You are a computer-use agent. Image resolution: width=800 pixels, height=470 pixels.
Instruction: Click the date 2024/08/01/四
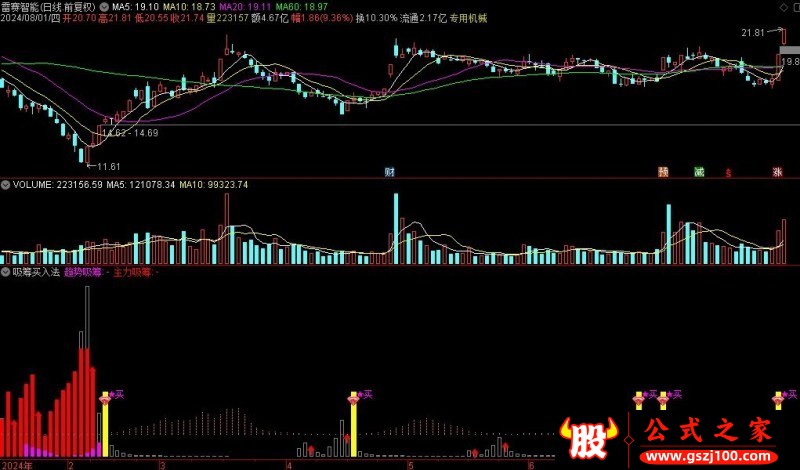(31, 18)
